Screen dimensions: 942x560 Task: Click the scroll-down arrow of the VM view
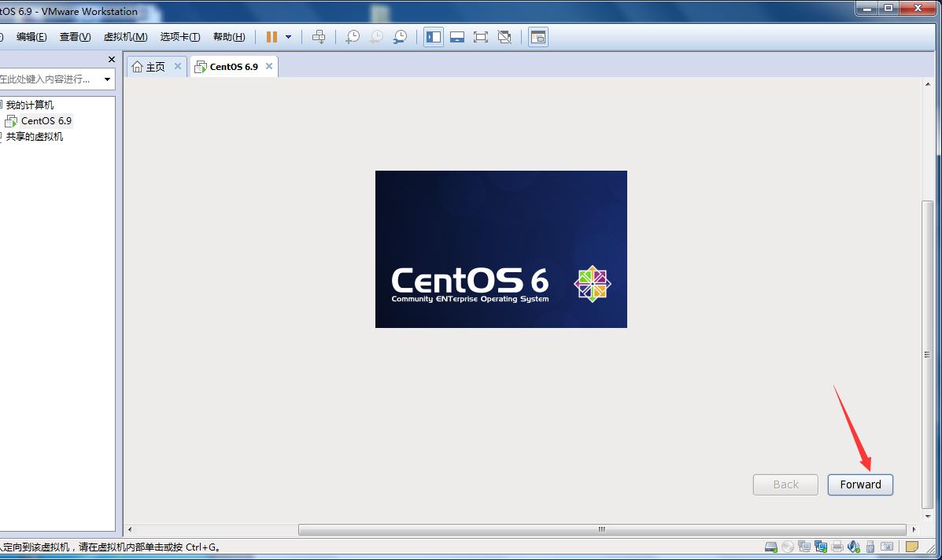(928, 516)
